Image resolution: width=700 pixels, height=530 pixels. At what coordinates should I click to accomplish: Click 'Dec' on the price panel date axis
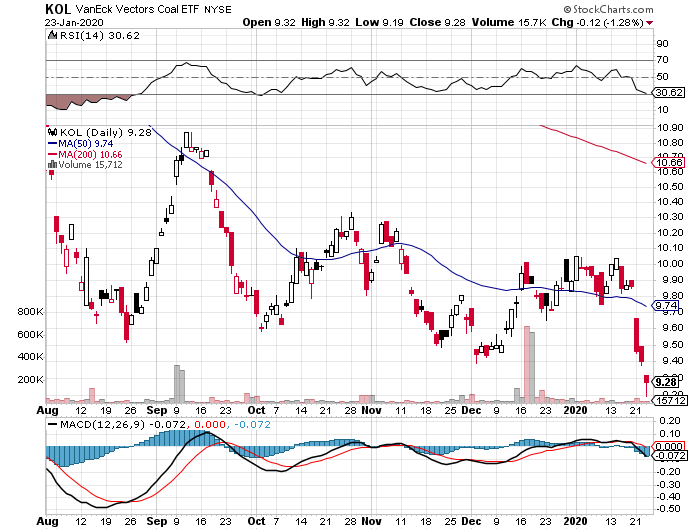[x=471, y=410]
